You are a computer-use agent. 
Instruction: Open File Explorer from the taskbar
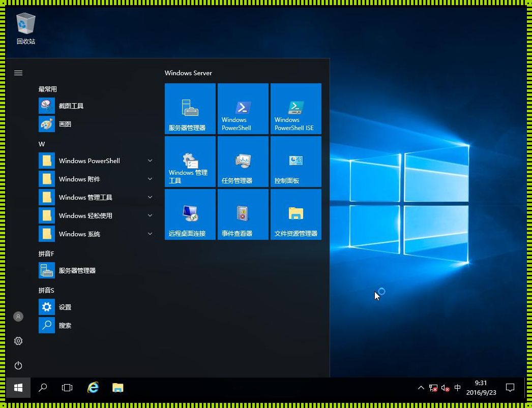click(117, 388)
